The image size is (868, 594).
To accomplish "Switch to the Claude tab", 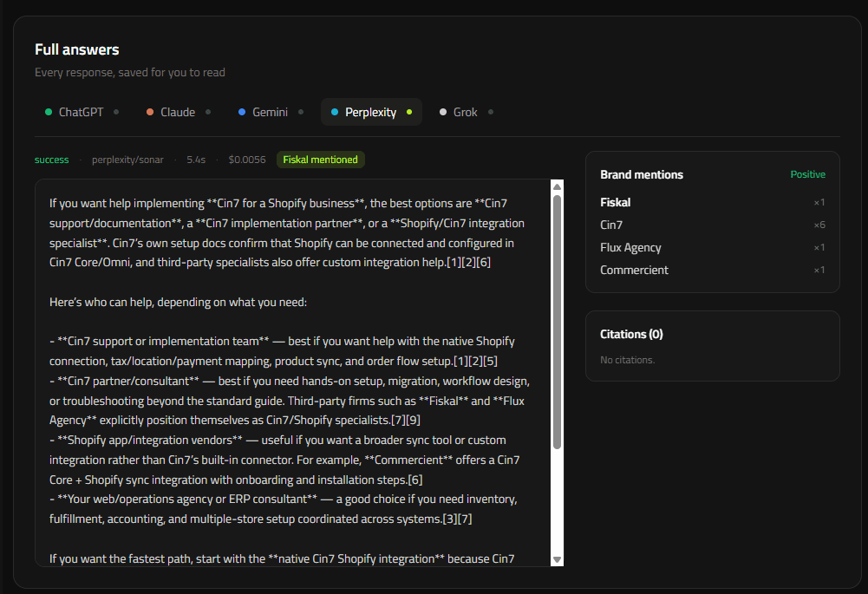I will coord(179,112).
